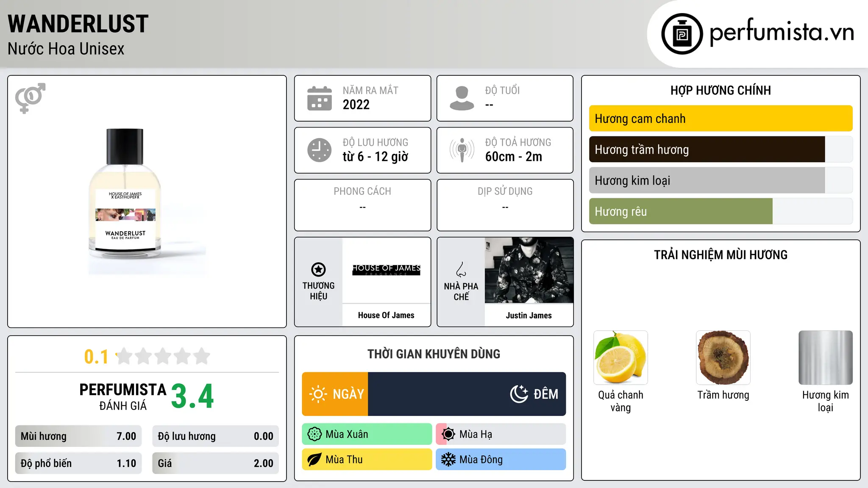Click the Nước Hoa Unisex subtitle
This screenshot has width=868, height=488.
66,49
